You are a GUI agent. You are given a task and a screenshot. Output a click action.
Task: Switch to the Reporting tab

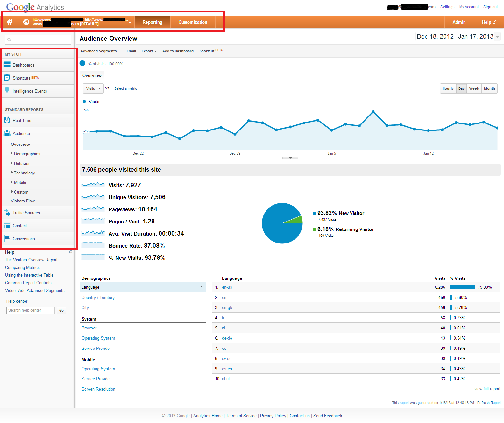tap(152, 22)
